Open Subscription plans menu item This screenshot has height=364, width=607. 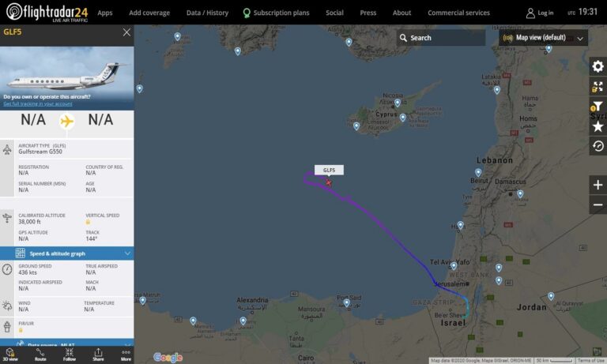[276, 13]
